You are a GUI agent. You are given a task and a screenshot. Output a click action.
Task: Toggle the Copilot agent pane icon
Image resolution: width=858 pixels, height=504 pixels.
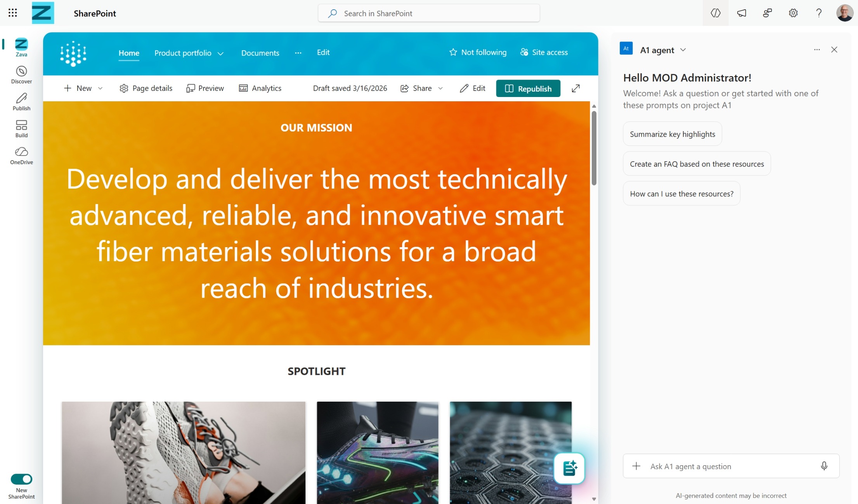pos(715,13)
